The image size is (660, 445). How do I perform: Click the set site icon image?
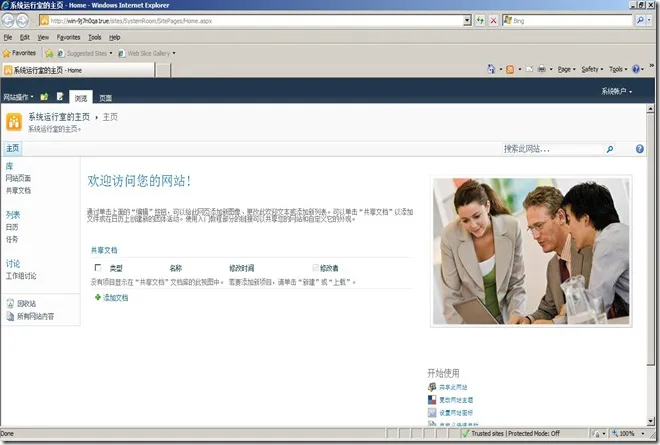pyautogui.click(x=432, y=413)
